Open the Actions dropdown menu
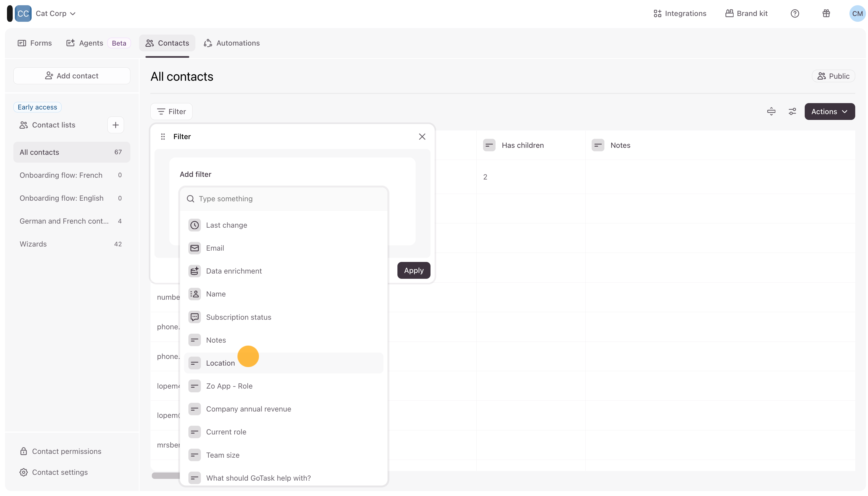Viewport: 868px width, 496px height. (x=829, y=112)
